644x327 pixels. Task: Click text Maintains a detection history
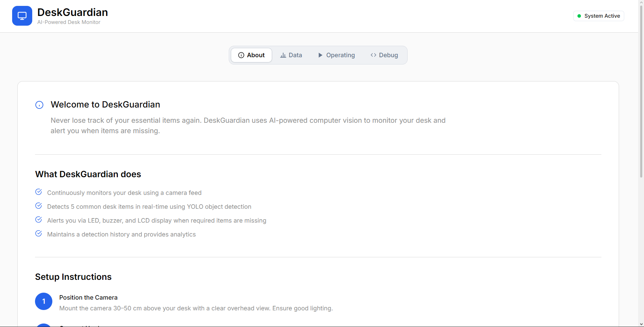(x=121, y=234)
